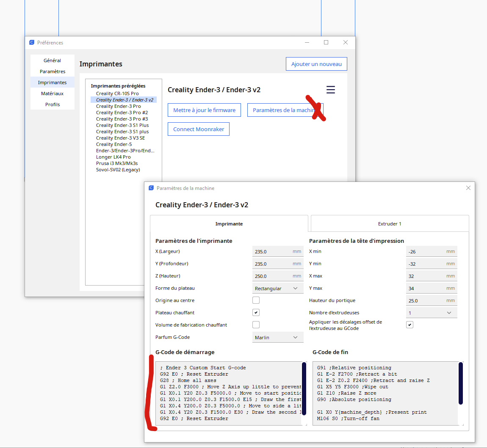Click the Z (Hauteur) input field
This screenshot has width=487, height=448.
[278, 276]
